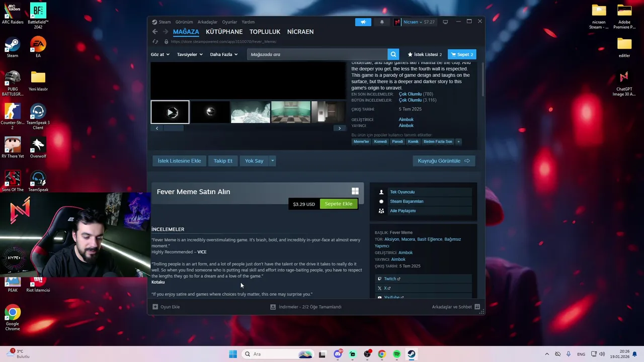Open ChatGPT Image desktop file

point(624,83)
